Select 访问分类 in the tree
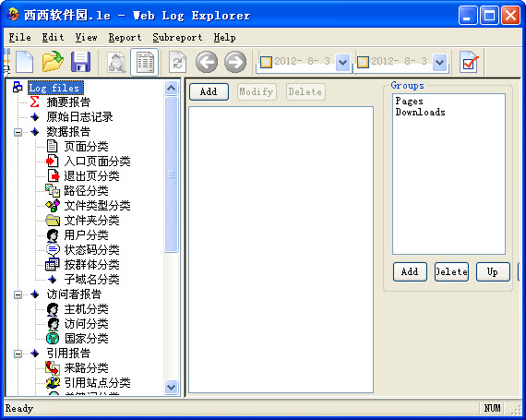Image resolution: width=526 pixels, height=420 pixels. (x=86, y=324)
